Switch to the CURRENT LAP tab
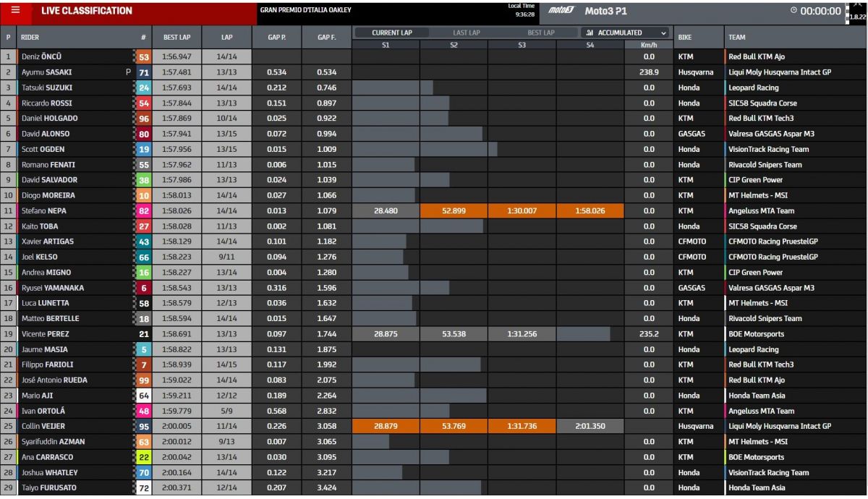The width and height of the screenshot is (868, 499). click(x=391, y=33)
